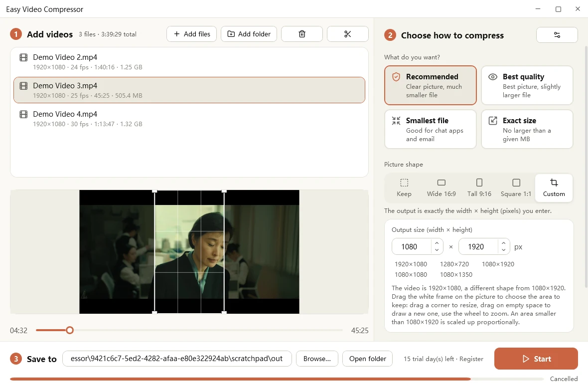This screenshot has width=588, height=389.
Task: Click the Add folder button
Action: click(249, 34)
